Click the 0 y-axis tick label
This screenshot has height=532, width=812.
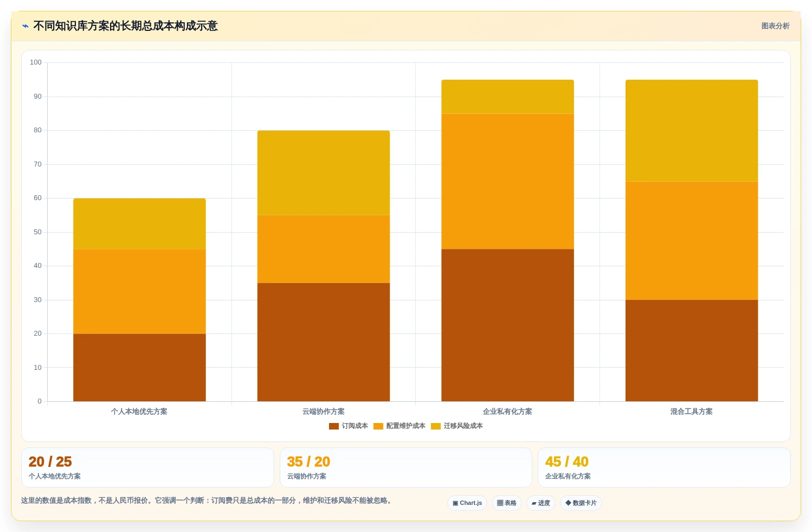tap(40, 401)
